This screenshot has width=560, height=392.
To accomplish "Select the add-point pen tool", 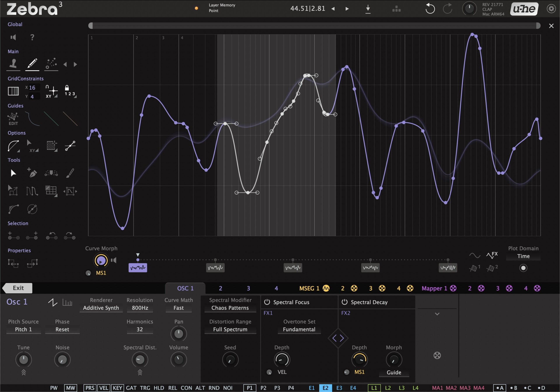I will pos(32,173).
